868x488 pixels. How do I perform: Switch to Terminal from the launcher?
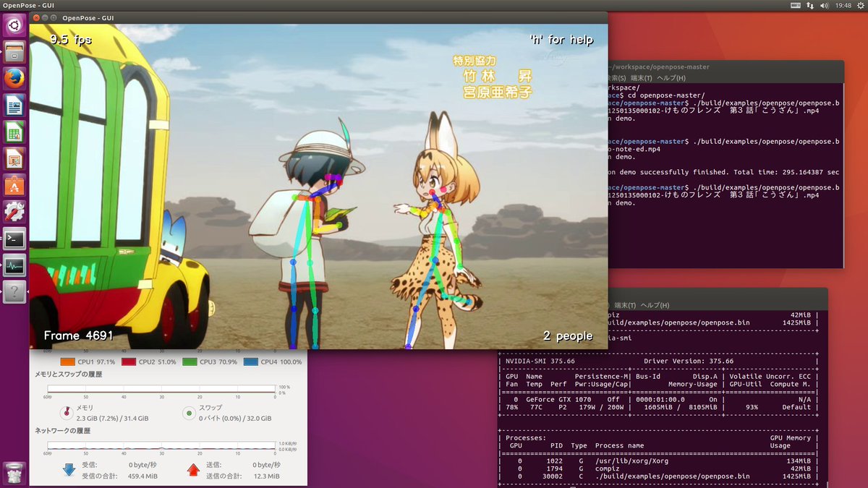point(14,239)
